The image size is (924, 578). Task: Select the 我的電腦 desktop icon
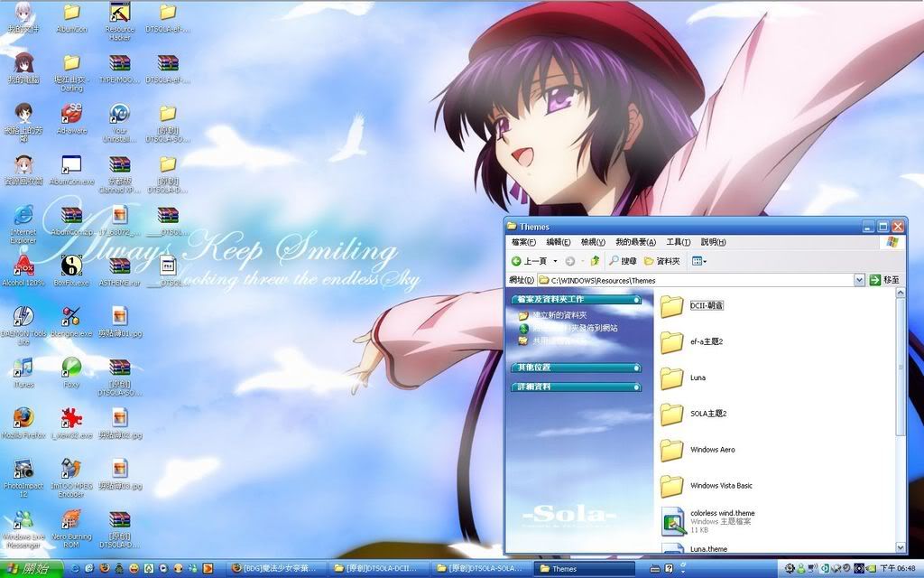(23, 68)
